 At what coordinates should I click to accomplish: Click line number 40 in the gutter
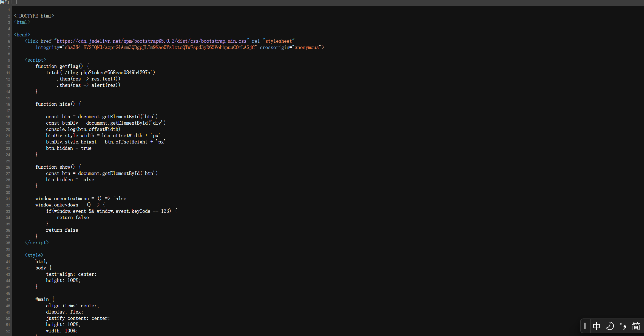[x=8, y=255]
